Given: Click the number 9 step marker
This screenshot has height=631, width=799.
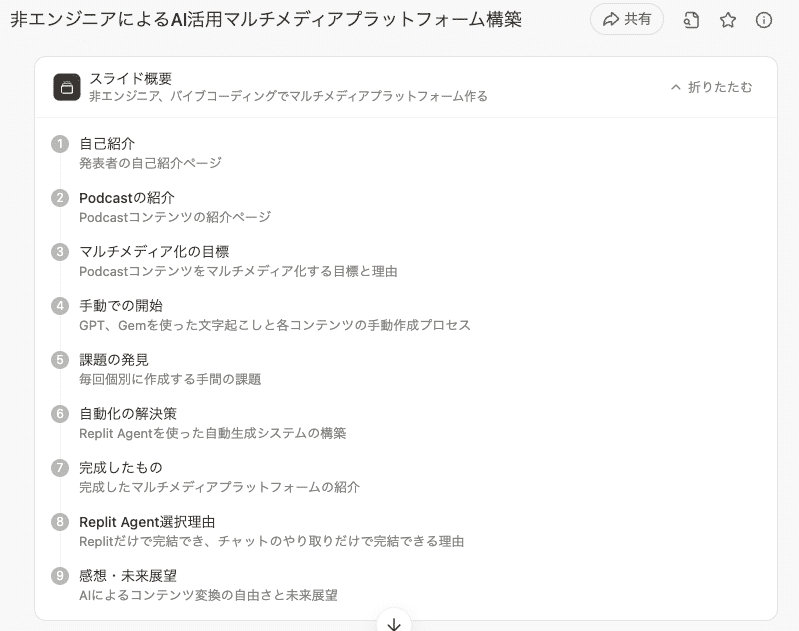Looking at the screenshot, I should tap(60, 576).
